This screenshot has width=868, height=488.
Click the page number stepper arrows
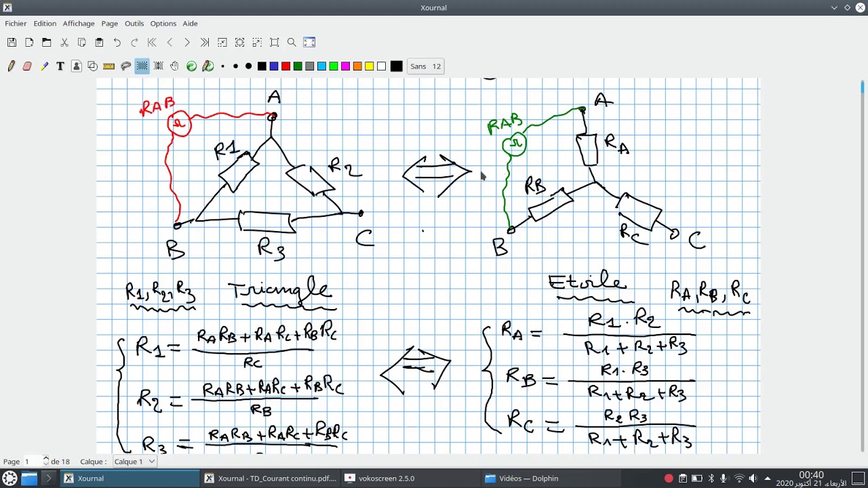pos(45,462)
